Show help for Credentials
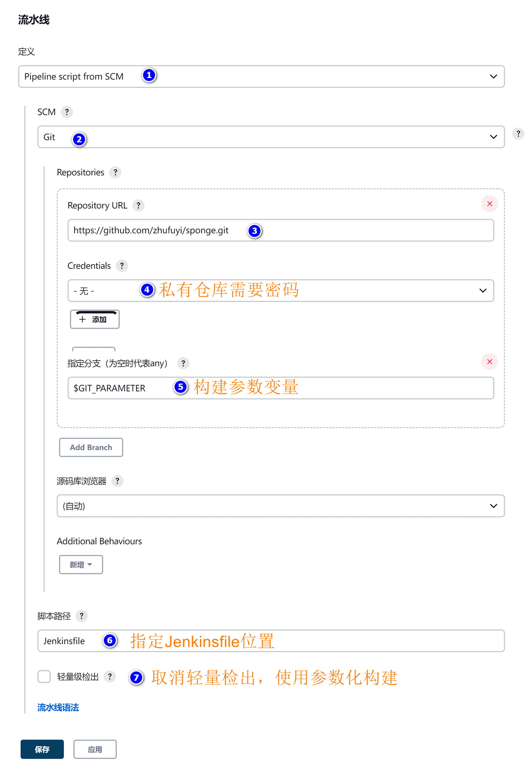This screenshot has height=768, width=532. point(122,266)
